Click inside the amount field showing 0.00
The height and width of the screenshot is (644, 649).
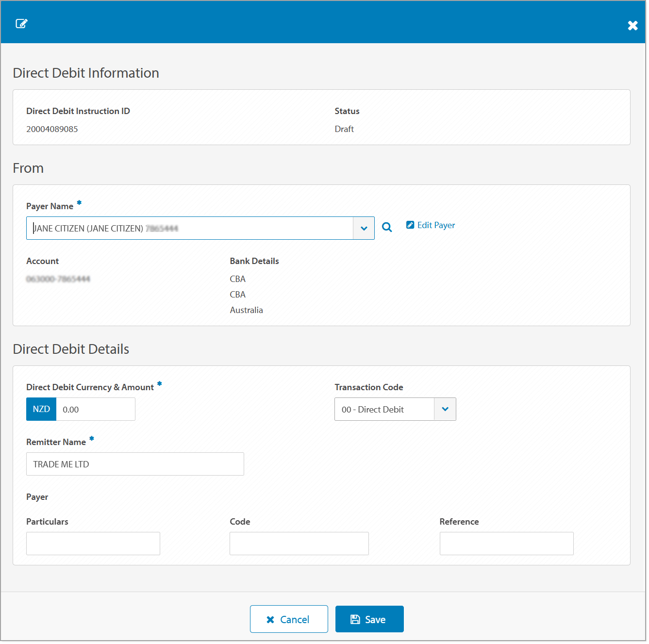95,409
